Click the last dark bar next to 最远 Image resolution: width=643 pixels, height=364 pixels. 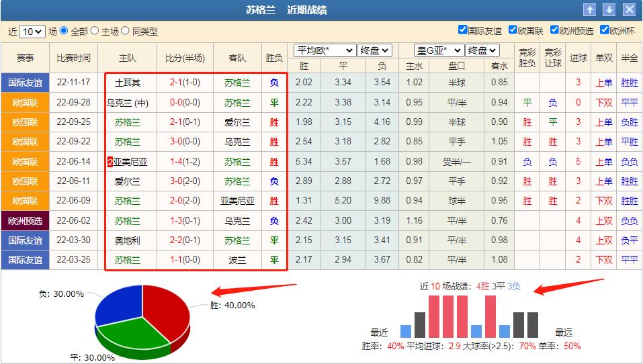(533, 324)
